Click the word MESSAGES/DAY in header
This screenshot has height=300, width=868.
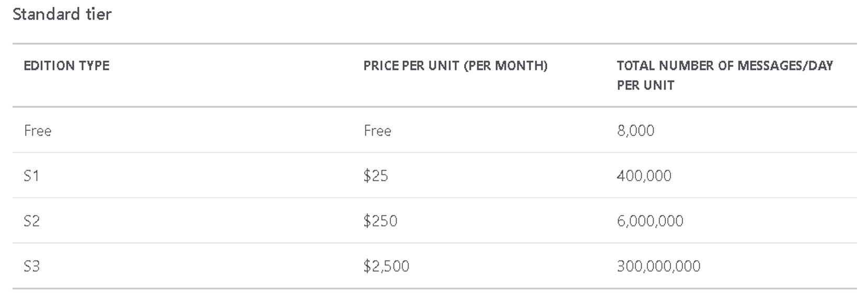pyautogui.click(x=785, y=66)
